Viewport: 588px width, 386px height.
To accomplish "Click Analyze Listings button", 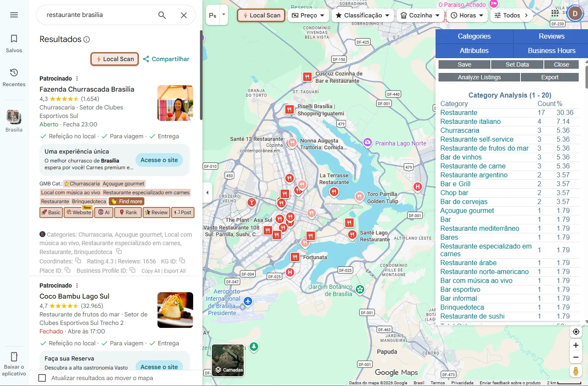I will 479,77.
